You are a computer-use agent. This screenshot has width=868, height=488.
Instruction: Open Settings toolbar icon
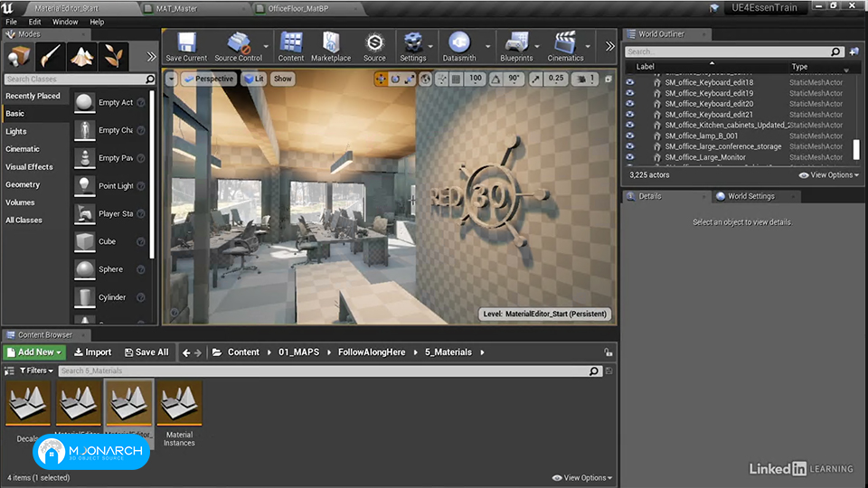pos(413,46)
